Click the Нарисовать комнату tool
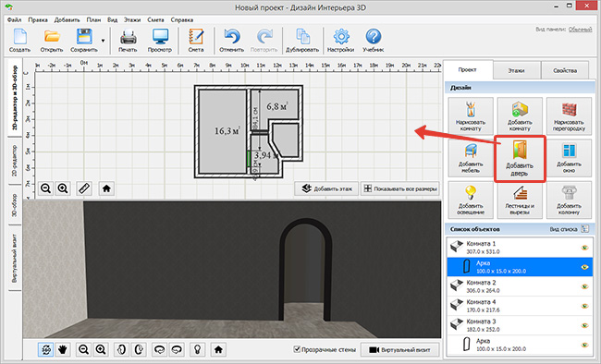601x364 pixels. pyautogui.click(x=471, y=115)
